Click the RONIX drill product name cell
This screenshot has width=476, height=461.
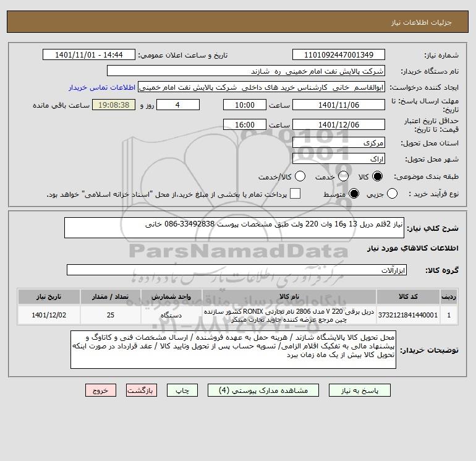tap(289, 316)
